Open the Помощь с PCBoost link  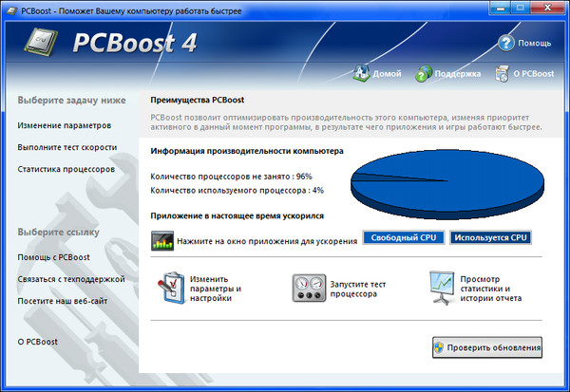(x=53, y=257)
